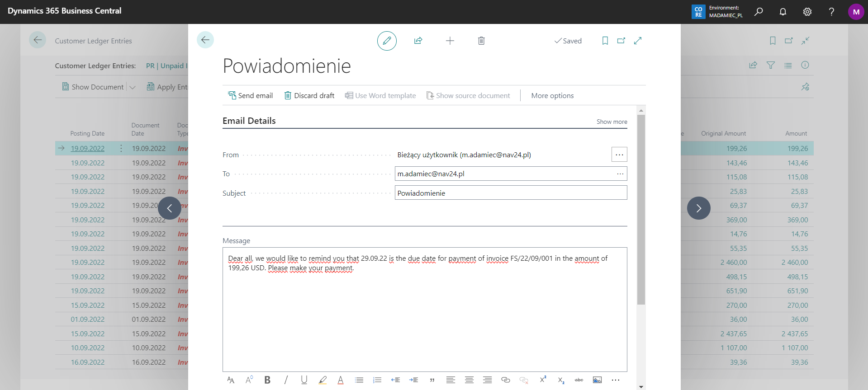868x390 pixels.
Task: Go to the previous record arrow
Action: pyautogui.click(x=170, y=208)
